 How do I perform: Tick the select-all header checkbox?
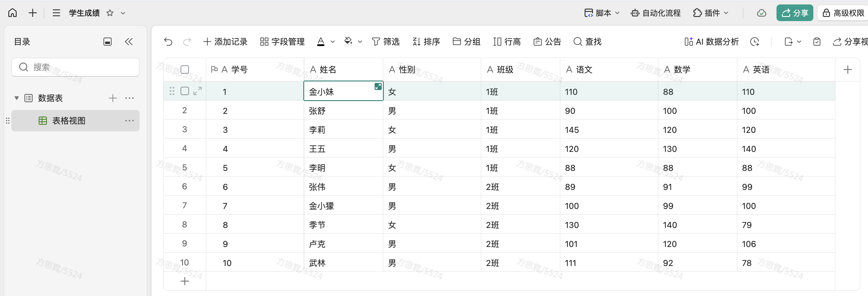(185, 70)
